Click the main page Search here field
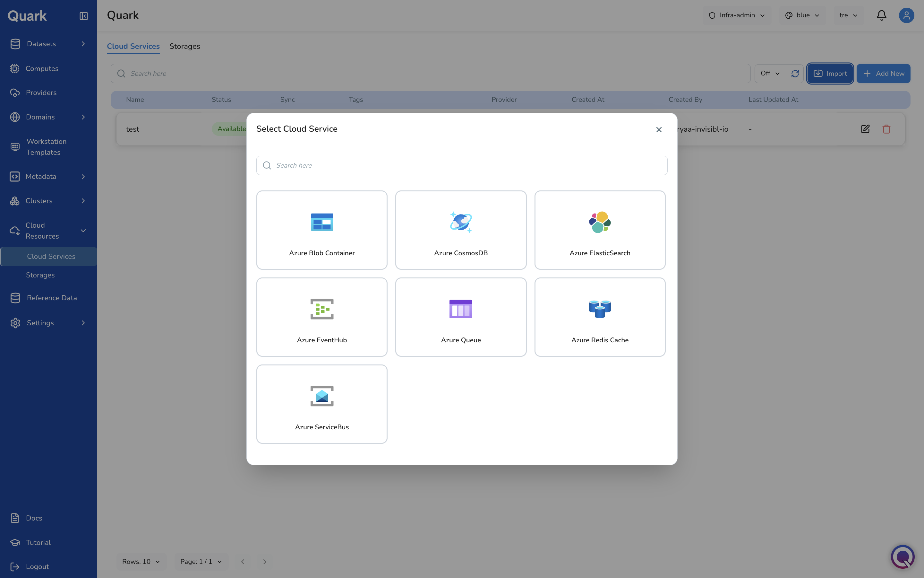924x578 pixels. [x=430, y=74]
